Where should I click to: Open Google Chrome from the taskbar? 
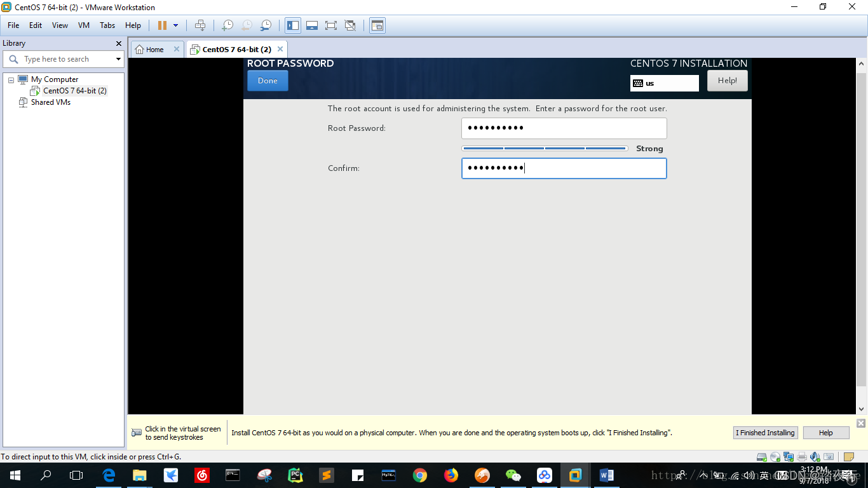[420, 475]
